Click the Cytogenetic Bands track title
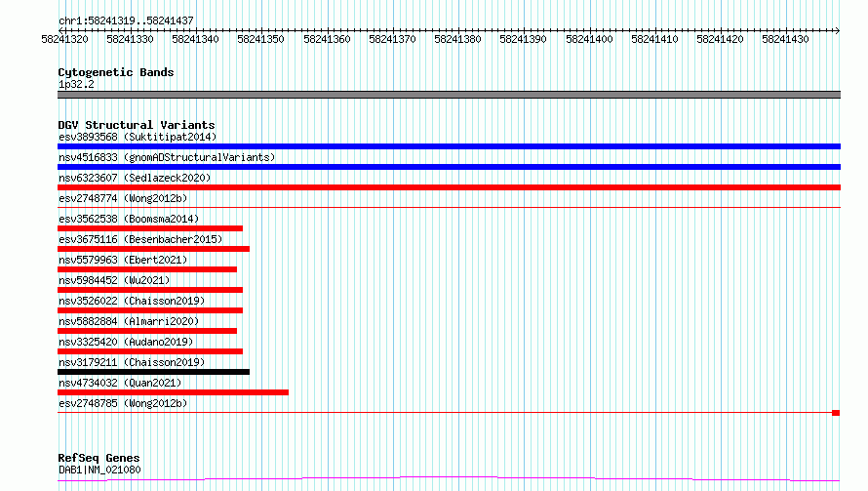 [116, 72]
